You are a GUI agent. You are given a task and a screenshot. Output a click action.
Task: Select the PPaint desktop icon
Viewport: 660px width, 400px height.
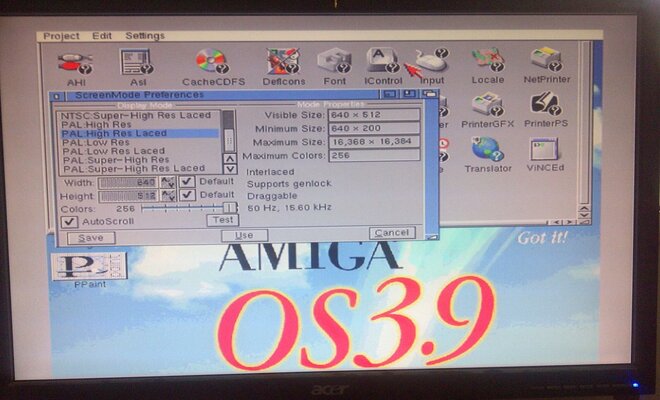tap(89, 266)
